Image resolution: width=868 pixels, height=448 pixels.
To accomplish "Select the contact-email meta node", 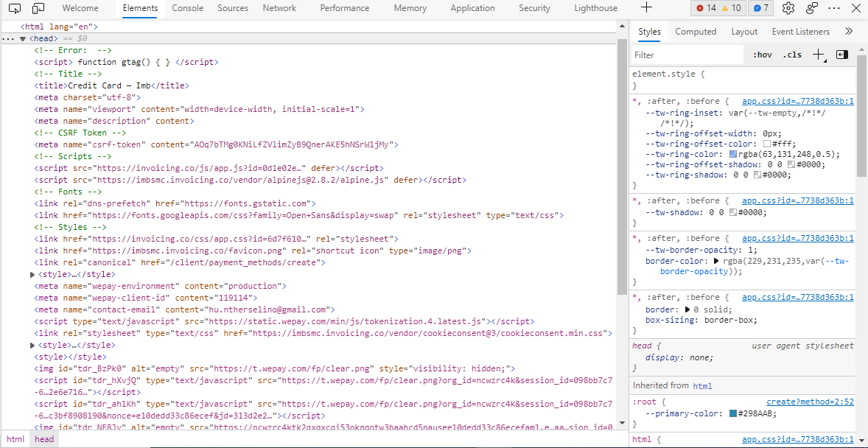I will 185,309.
